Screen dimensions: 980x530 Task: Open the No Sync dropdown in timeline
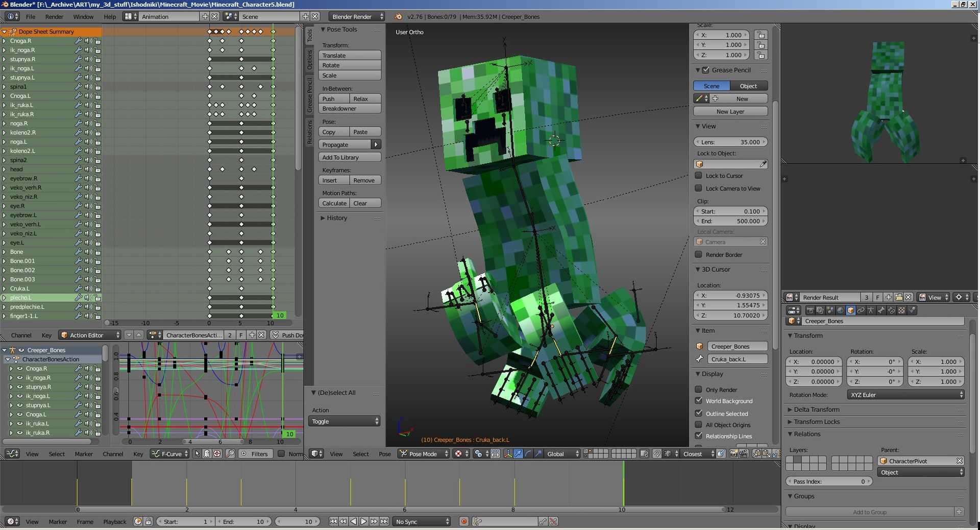click(422, 521)
